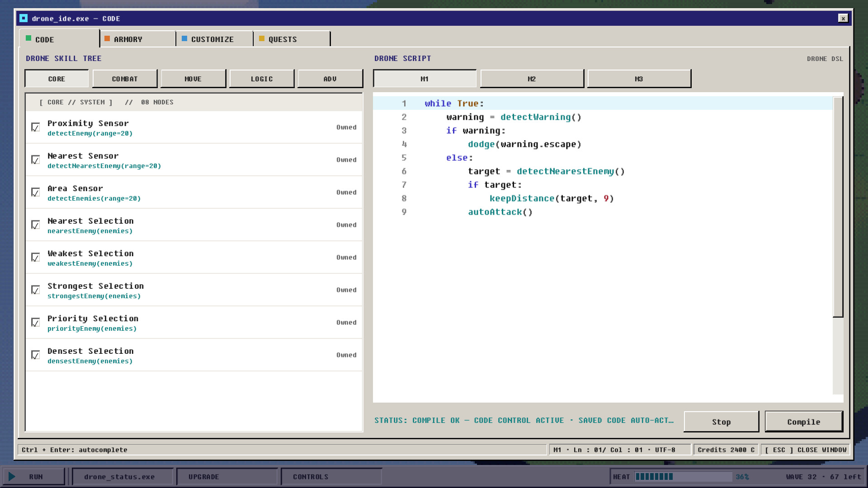
Task: Click the green CODE tab icon
Action: point(28,38)
